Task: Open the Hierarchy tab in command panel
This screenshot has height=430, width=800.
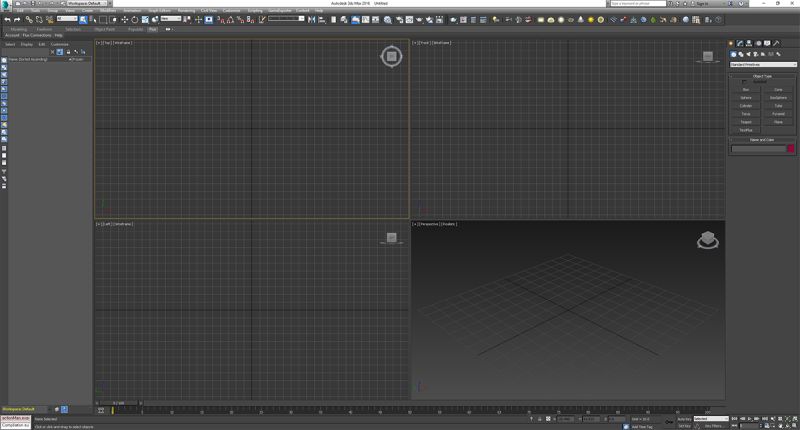Action: click(x=748, y=43)
